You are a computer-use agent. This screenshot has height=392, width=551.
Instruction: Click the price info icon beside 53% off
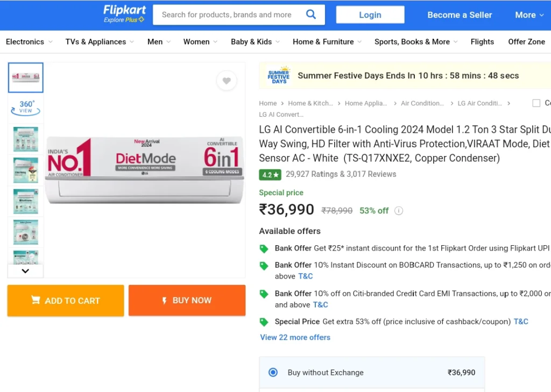(399, 211)
